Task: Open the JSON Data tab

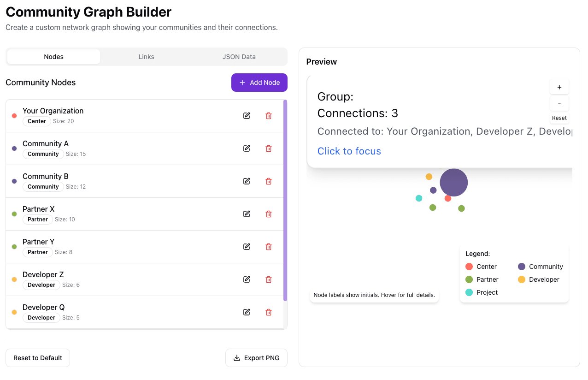Action: tap(239, 57)
